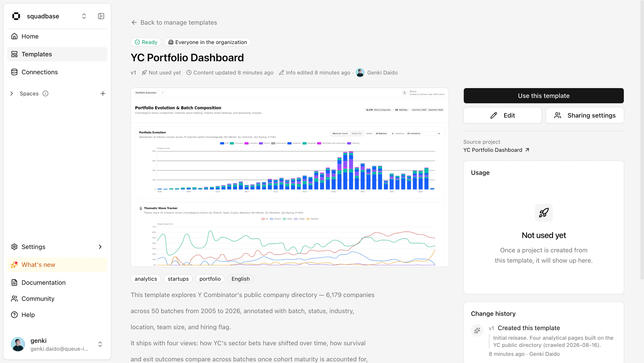644x363 pixels.
Task: Click the Created this template entry
Action: pos(529,328)
